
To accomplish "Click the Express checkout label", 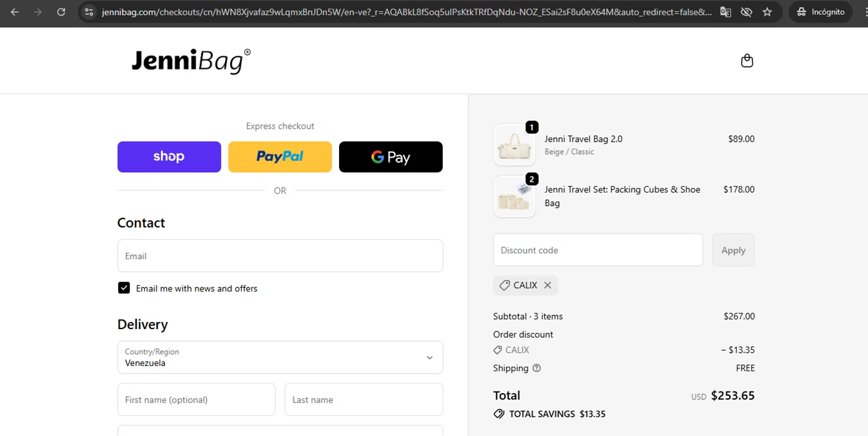I will pos(280,126).
